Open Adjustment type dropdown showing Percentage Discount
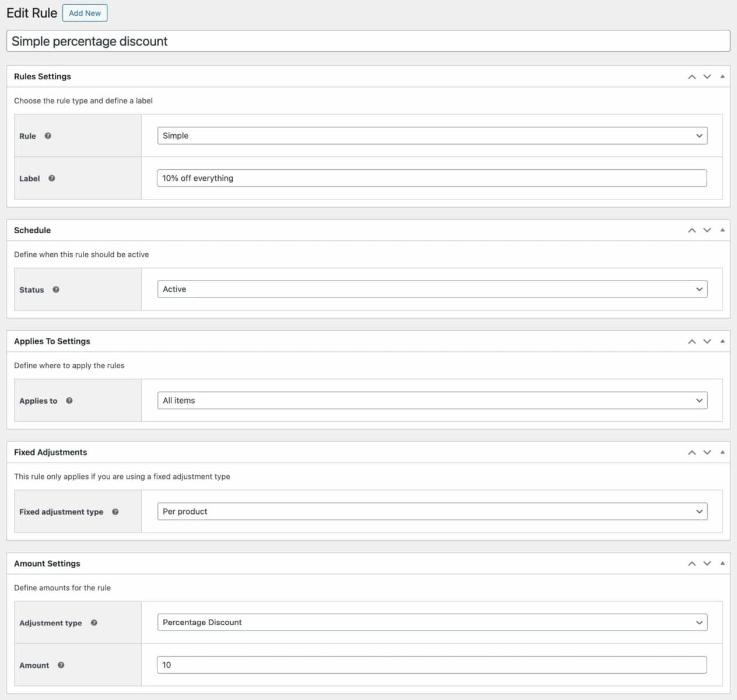The height and width of the screenshot is (700, 737). point(432,622)
